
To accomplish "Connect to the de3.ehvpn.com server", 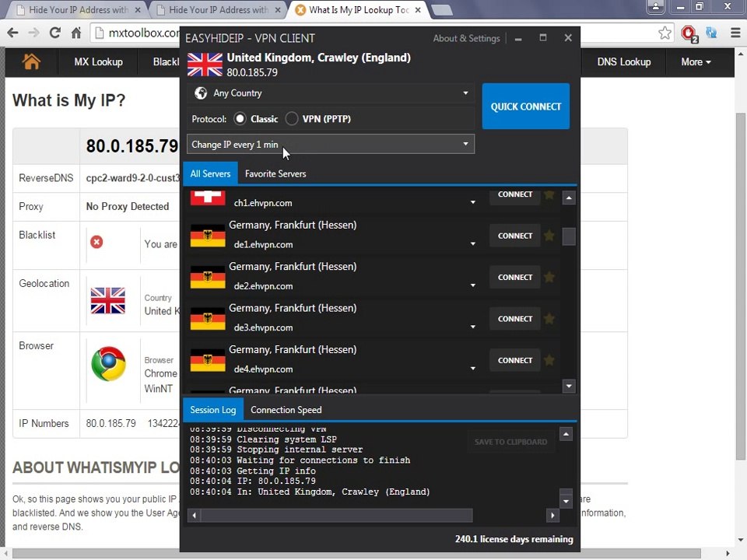I will (x=514, y=318).
